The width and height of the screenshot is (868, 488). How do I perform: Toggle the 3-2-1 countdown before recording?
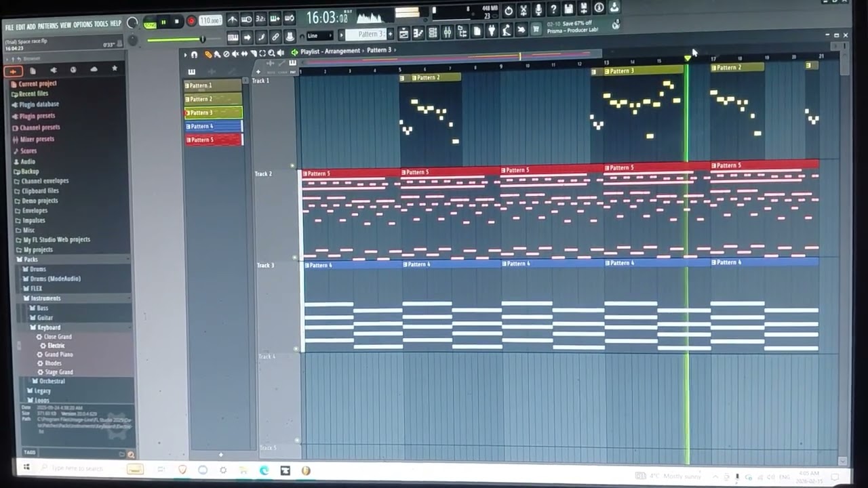(x=261, y=19)
